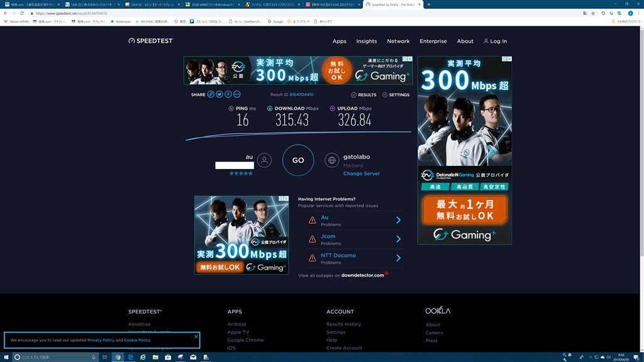Open Cookie Policy link in cookie notice
Viewport: 644px width, 362px height.
(136, 340)
